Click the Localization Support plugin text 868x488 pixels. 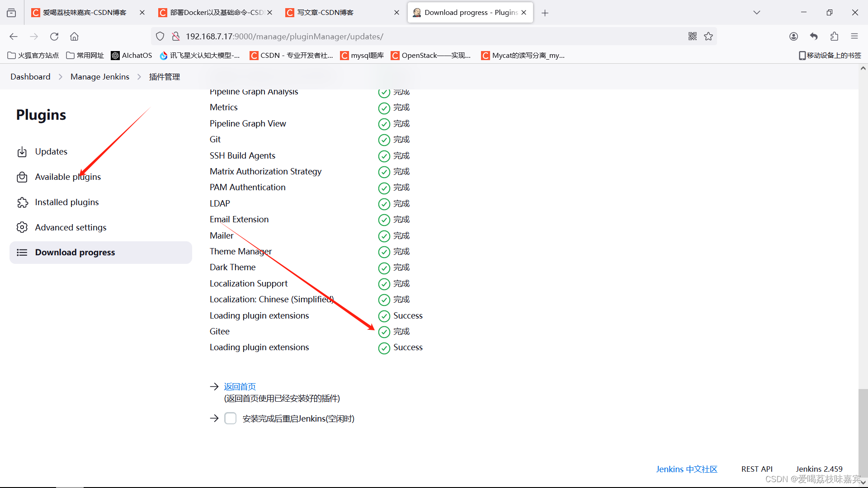249,284
